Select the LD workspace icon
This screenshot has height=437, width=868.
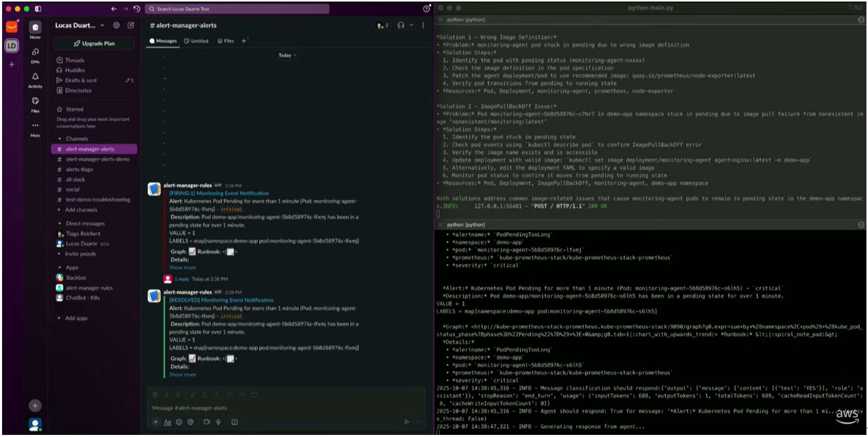pyautogui.click(x=11, y=46)
